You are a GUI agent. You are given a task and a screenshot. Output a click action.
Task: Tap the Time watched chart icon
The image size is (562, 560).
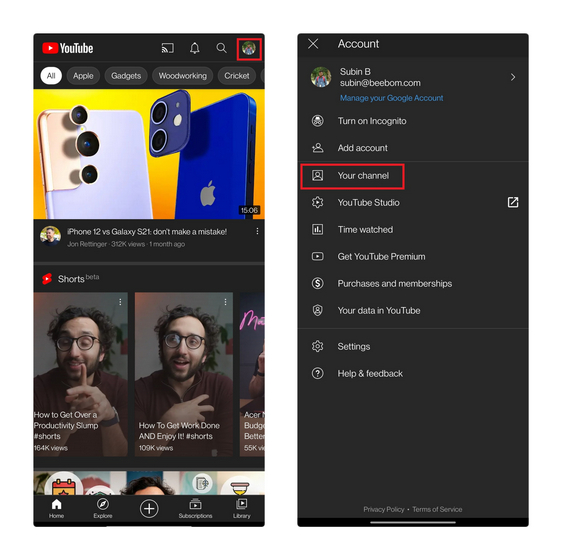(318, 229)
